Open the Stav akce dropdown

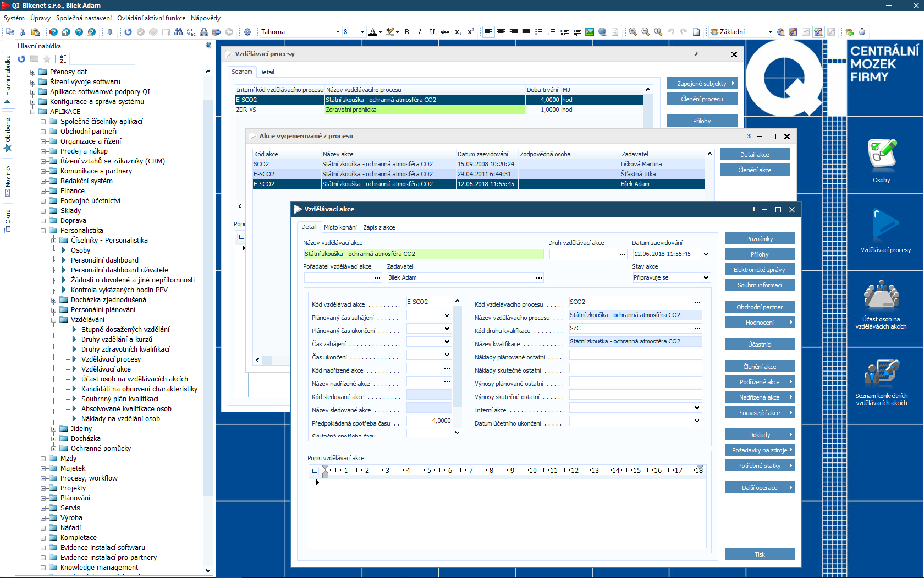click(706, 278)
